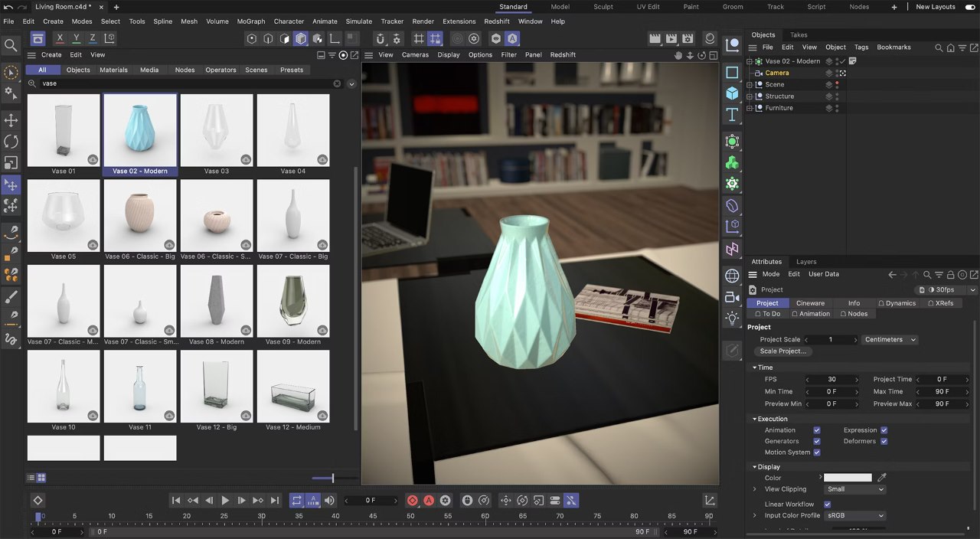Select the magnifier search icon in the Objects panel

click(x=939, y=47)
